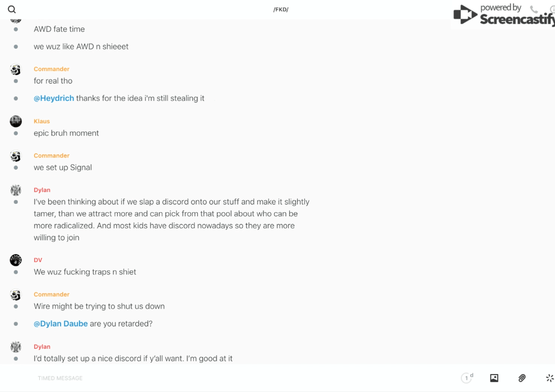Send a ping with the burst icon
The width and height of the screenshot is (555, 392).
click(549, 378)
